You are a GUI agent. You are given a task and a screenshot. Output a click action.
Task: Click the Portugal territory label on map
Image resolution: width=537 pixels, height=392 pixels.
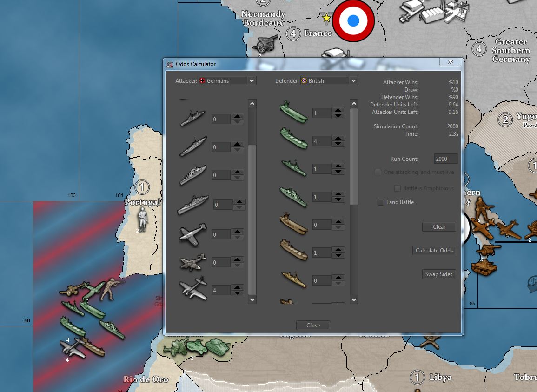point(142,202)
